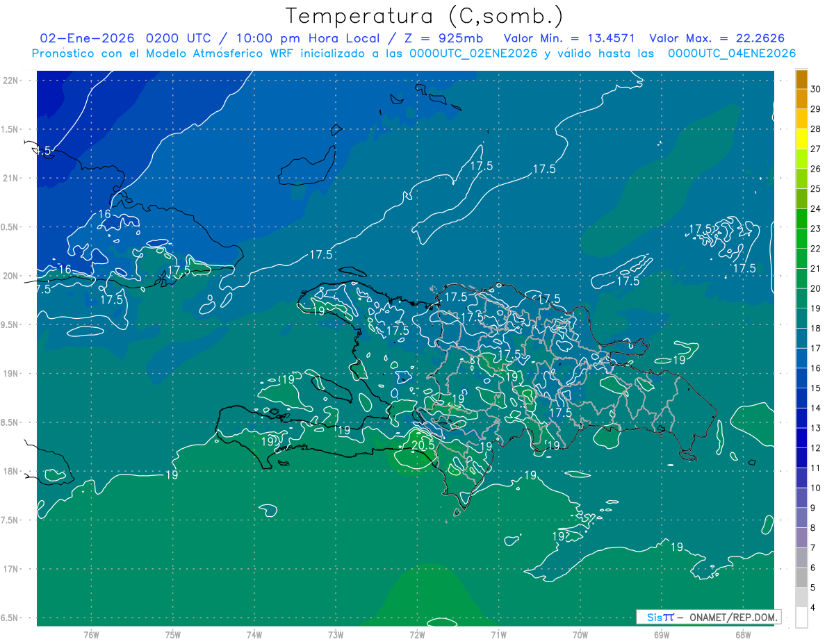Click the '76W' longitude axis label

pyautogui.click(x=91, y=634)
